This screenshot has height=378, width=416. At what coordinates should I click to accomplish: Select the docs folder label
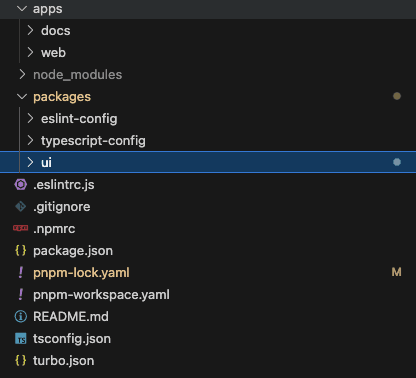pos(56,30)
